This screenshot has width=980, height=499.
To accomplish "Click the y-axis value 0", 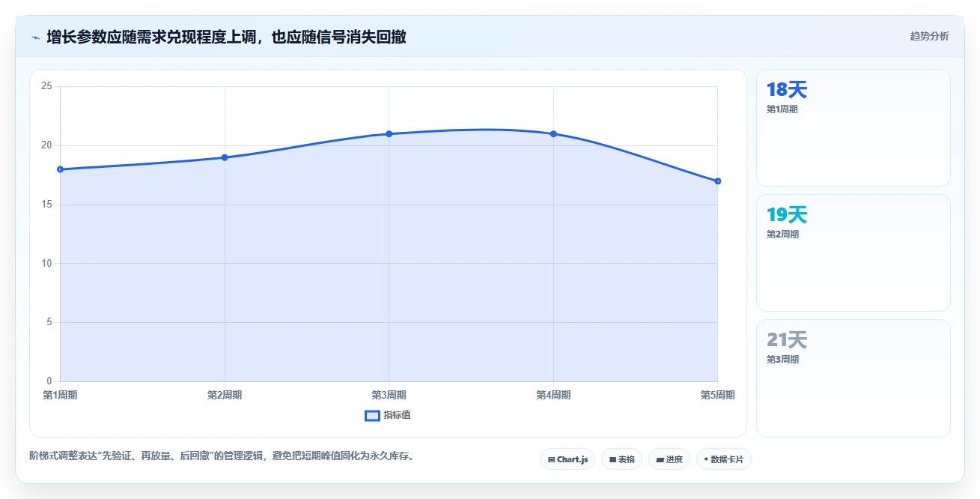I will tap(49, 381).
